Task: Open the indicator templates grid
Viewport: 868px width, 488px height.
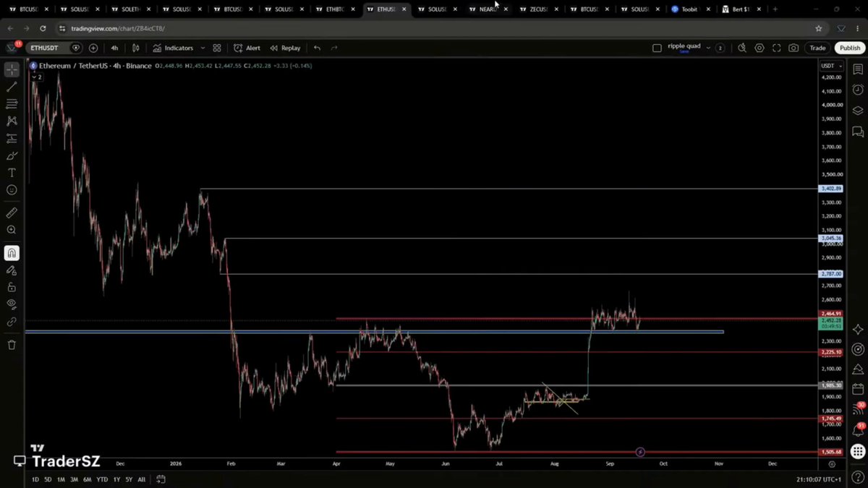Action: click(x=217, y=48)
